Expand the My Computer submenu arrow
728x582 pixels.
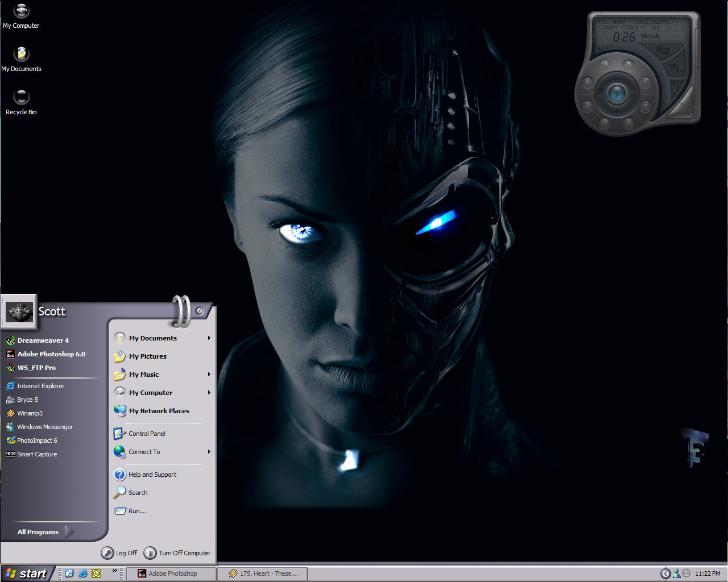209,393
